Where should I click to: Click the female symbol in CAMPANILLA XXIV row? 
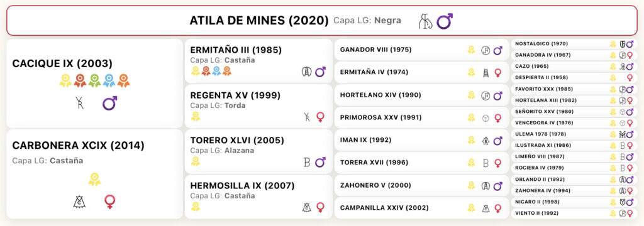[x=498, y=208]
